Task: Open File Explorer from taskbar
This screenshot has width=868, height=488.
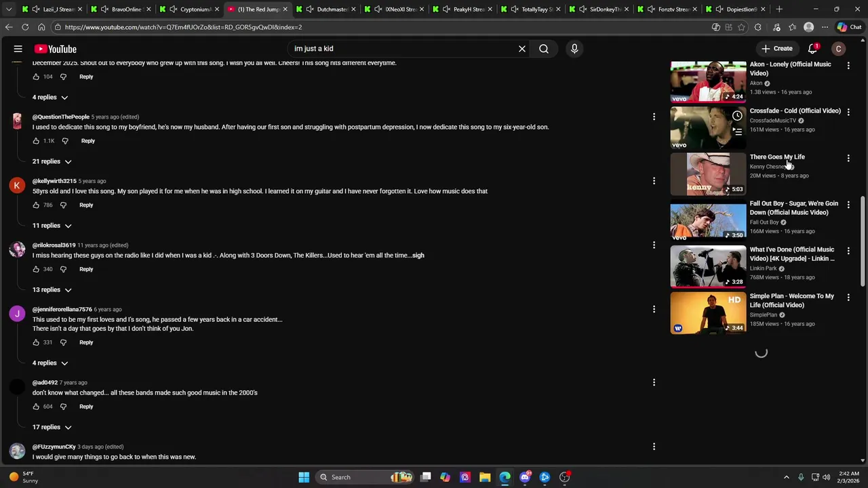Action: [x=485, y=477]
